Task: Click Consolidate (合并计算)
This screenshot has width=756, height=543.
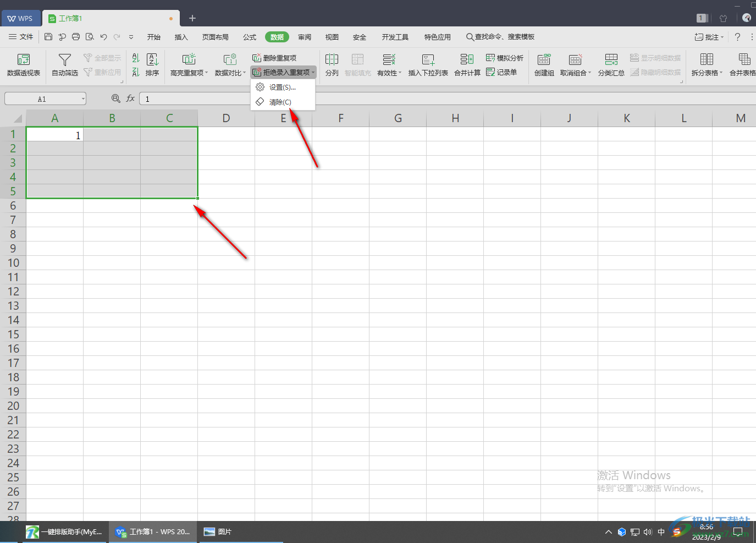Action: tap(467, 65)
